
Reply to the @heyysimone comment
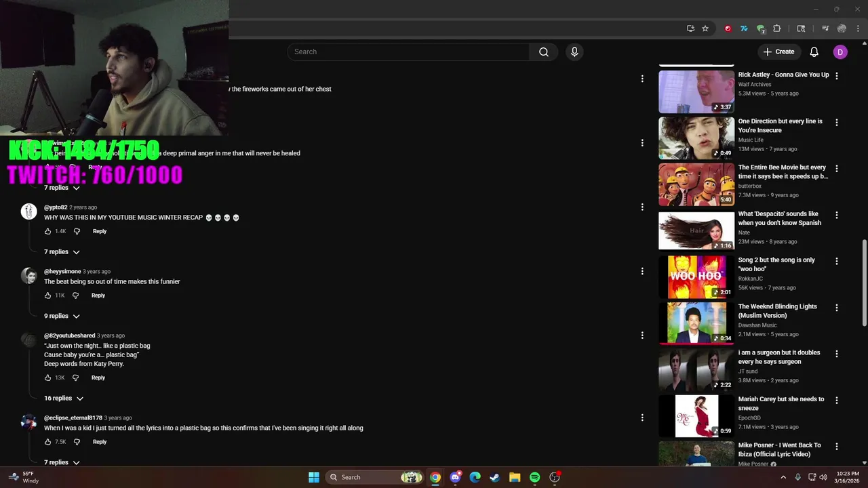tap(98, 296)
